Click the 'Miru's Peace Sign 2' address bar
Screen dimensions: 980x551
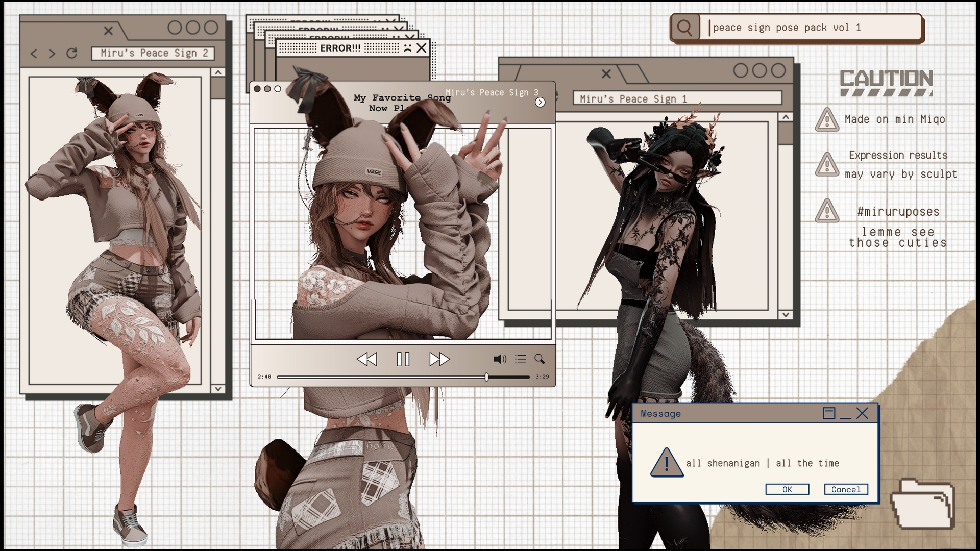tap(153, 53)
